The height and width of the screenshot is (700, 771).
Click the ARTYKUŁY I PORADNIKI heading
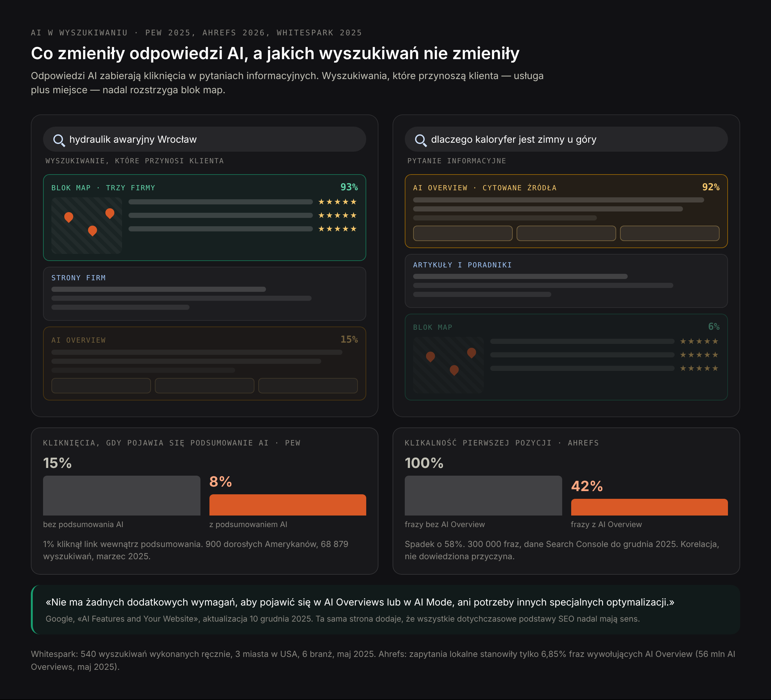[462, 265]
